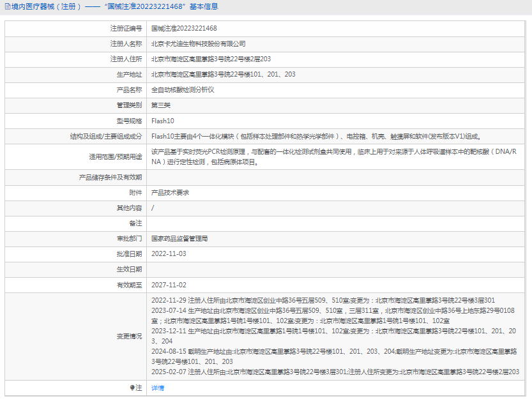The image size is (532, 401).
Task: Select product name 全自动核酸检测分析仪
Action: [183, 90]
